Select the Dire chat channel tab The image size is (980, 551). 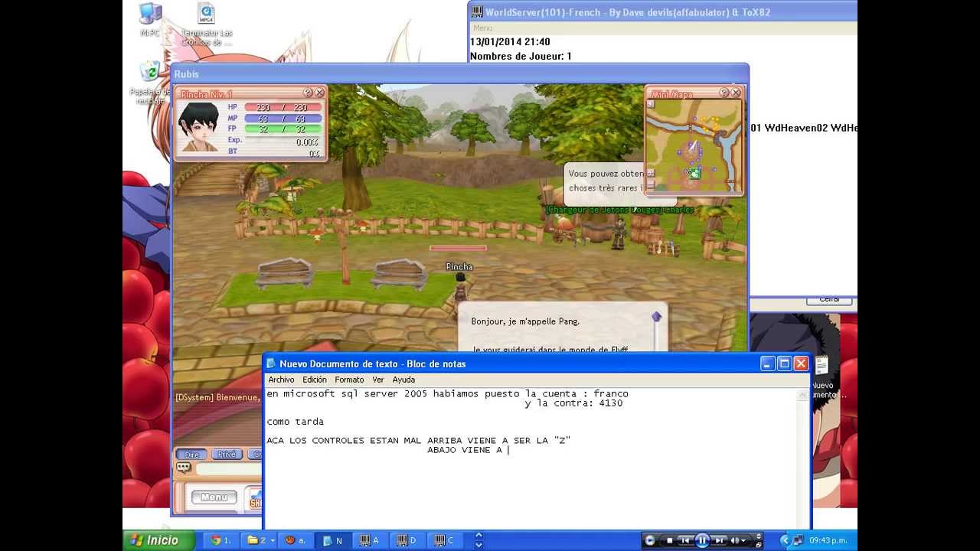(x=191, y=455)
